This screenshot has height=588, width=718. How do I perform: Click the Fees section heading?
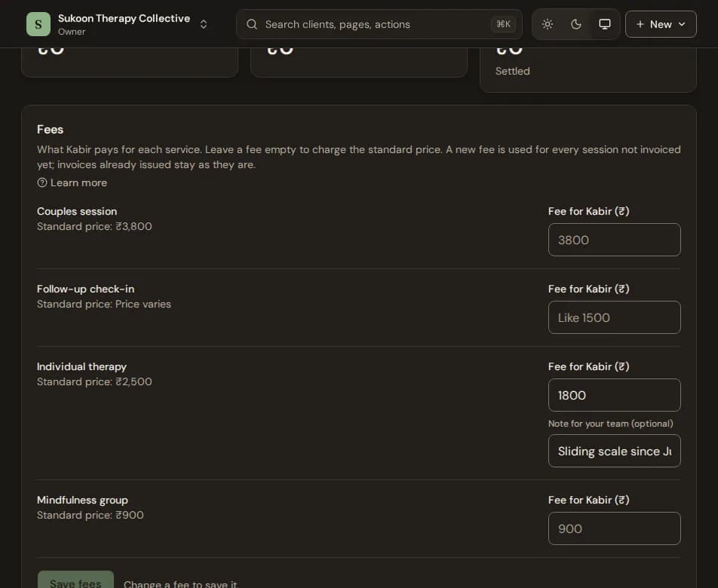tap(50, 130)
